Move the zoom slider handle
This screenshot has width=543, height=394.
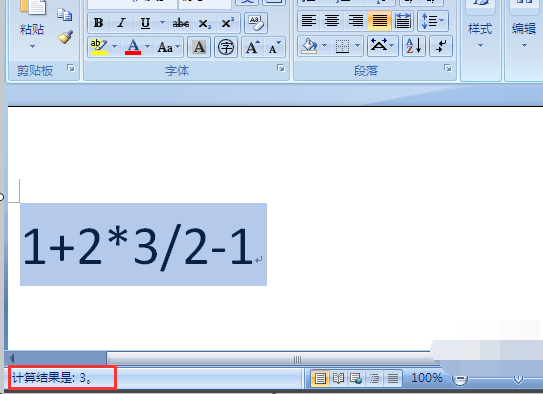coord(518,379)
